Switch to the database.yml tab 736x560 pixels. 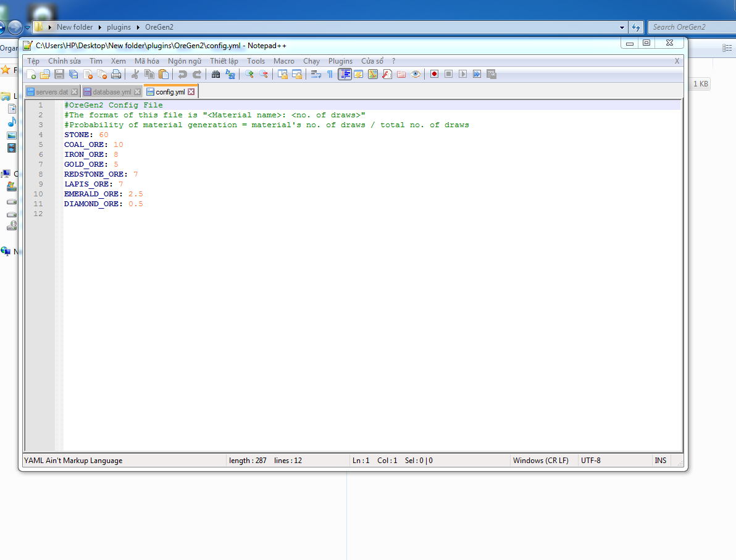[112, 92]
